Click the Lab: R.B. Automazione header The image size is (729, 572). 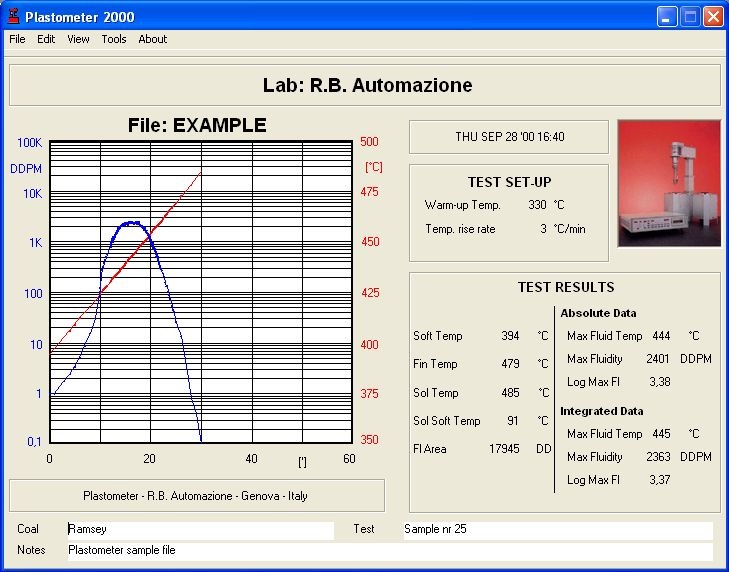coord(367,85)
